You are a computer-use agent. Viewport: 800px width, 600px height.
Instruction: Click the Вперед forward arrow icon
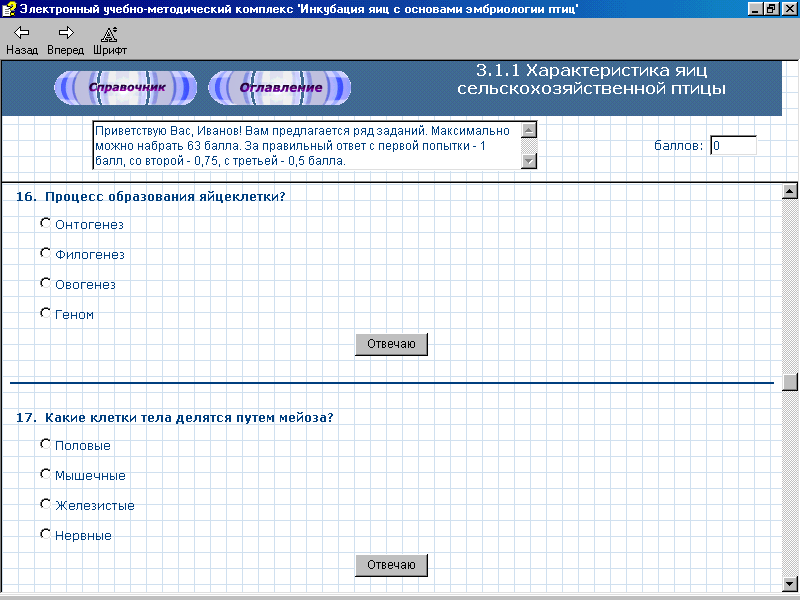[65, 33]
